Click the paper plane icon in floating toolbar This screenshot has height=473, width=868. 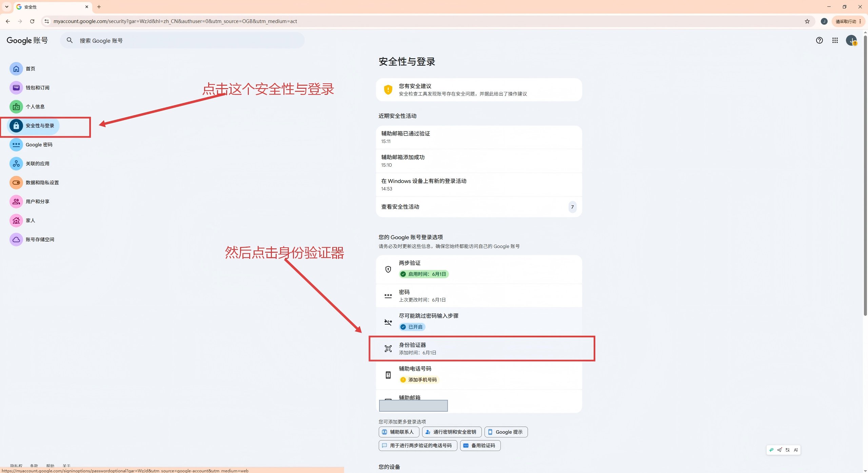click(780, 450)
